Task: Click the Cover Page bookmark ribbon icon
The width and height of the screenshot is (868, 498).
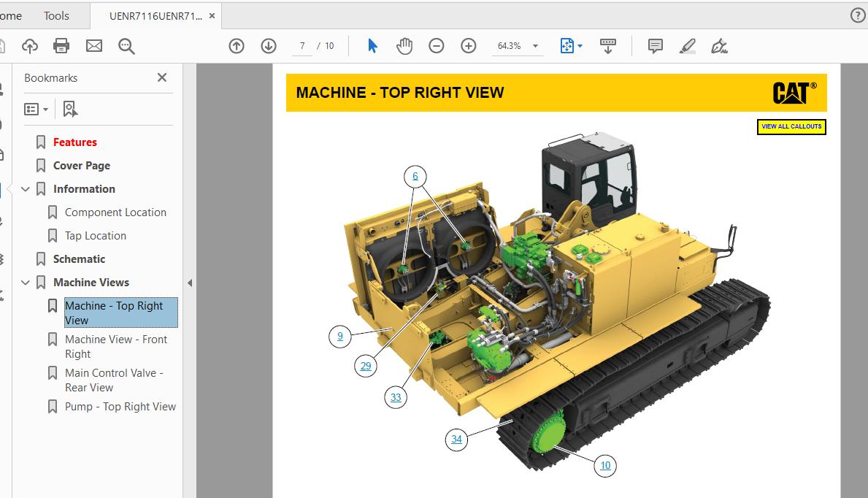Action: 41,166
